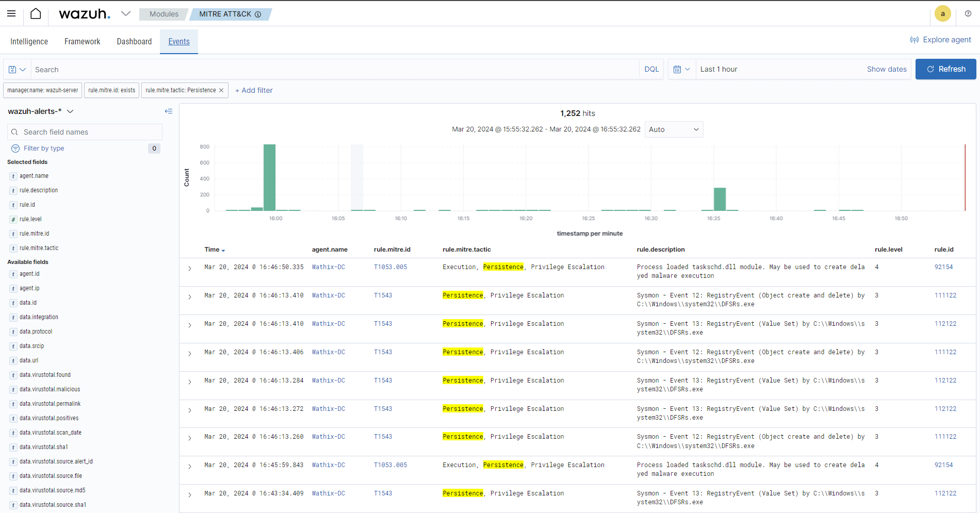The height and width of the screenshot is (513, 980).
Task: Click the Last 1 hour time range
Action: (718, 69)
